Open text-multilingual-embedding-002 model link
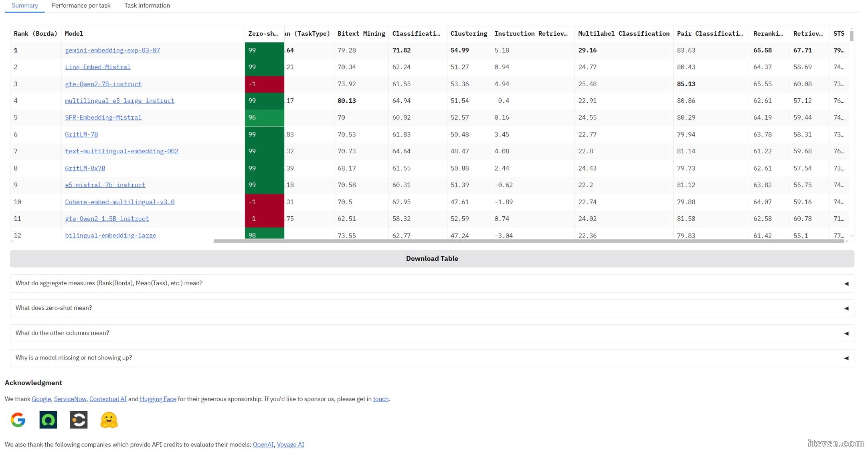The image size is (868, 455). [121, 151]
